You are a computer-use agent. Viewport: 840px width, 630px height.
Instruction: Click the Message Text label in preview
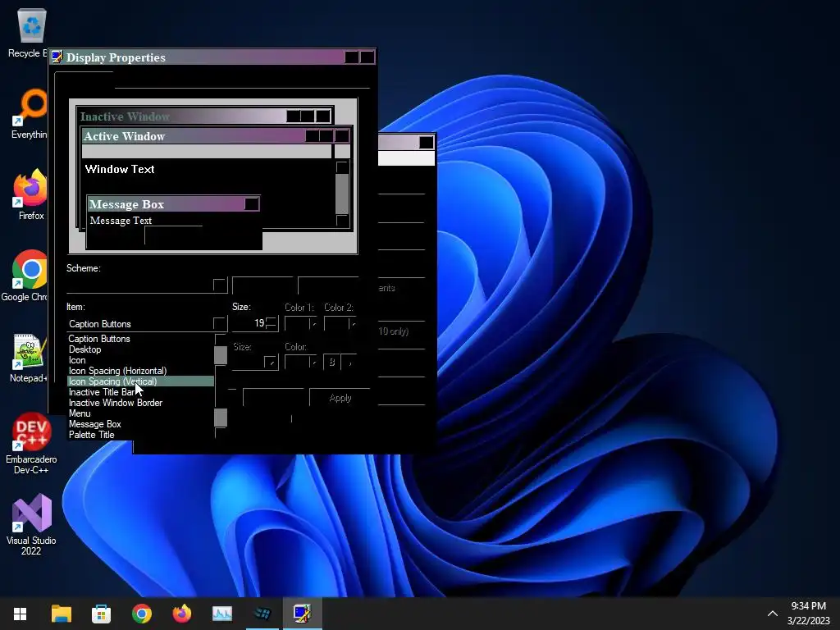pos(121,221)
